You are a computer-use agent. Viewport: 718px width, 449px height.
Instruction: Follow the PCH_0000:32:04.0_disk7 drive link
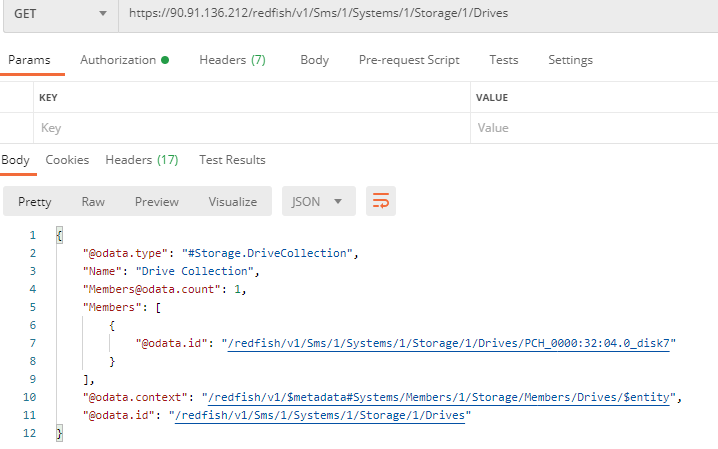tap(451, 343)
